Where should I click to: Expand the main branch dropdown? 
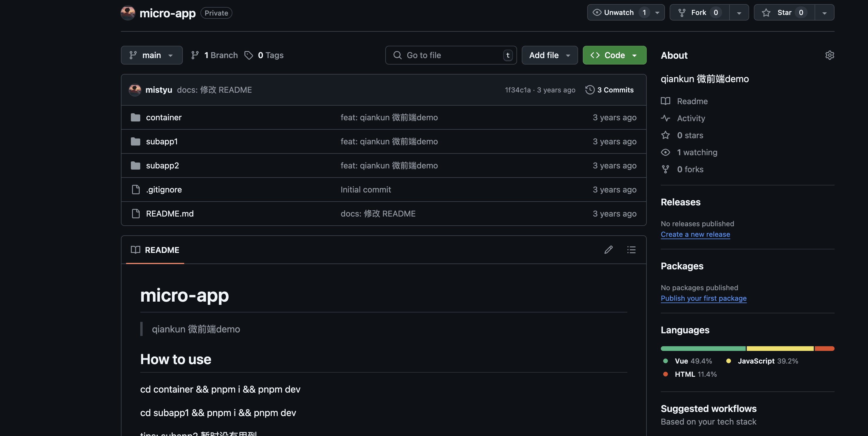pyautogui.click(x=152, y=55)
